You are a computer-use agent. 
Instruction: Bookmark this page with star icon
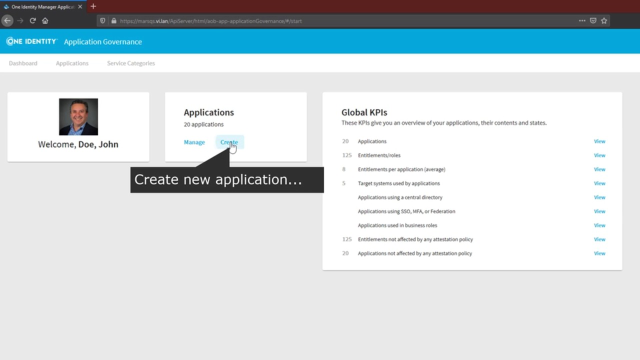point(604,21)
